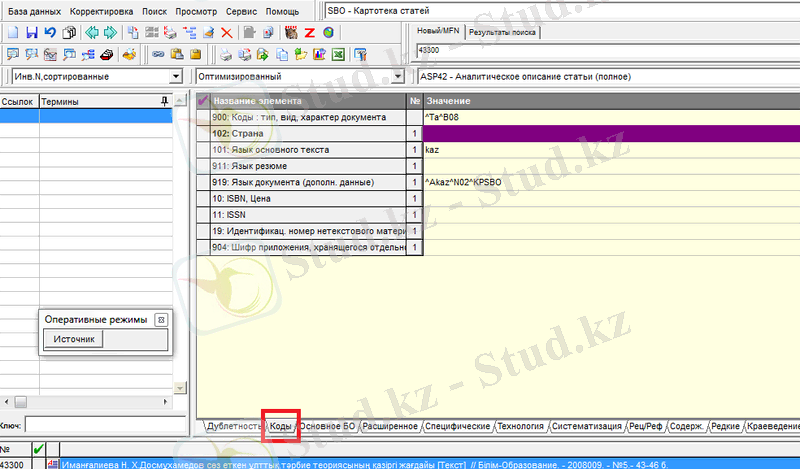Open the globe icon in toolbar
This screenshot has width=800, height=469.
(328, 33)
